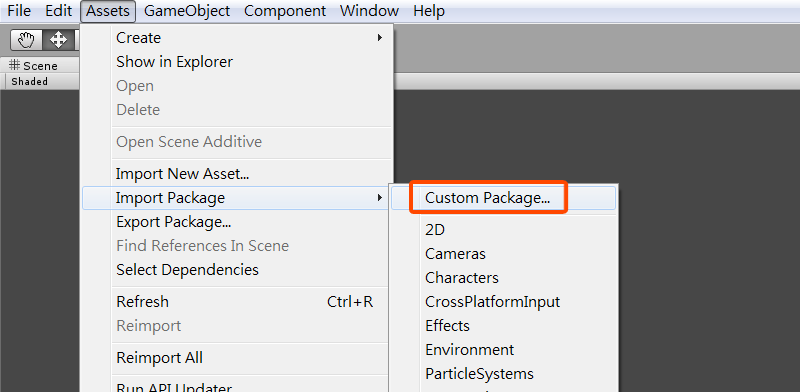The height and width of the screenshot is (392, 800).
Task: Open the File menu
Action: (19, 11)
